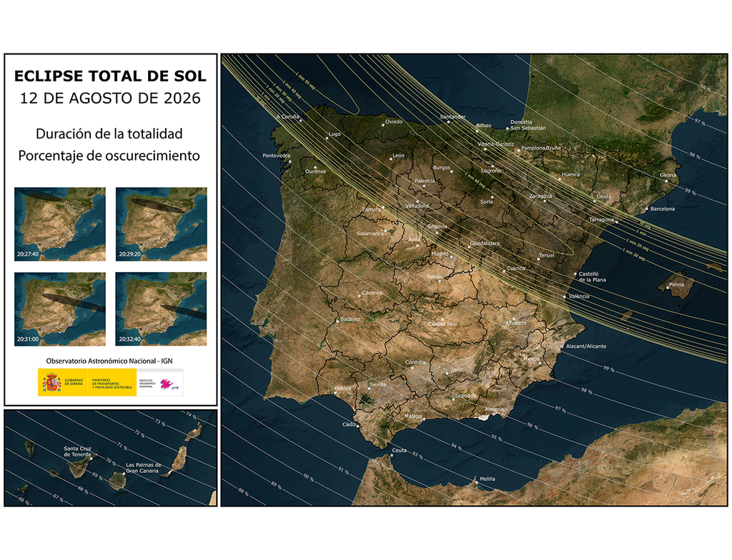
Task: Select the Sevilla city label
Action: [378, 384]
